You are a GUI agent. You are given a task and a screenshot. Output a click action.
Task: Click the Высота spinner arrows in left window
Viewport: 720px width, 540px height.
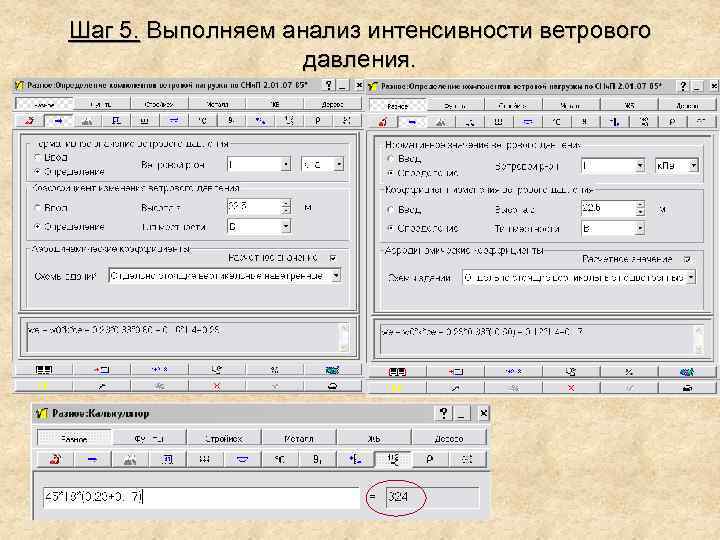pyautogui.click(x=286, y=207)
